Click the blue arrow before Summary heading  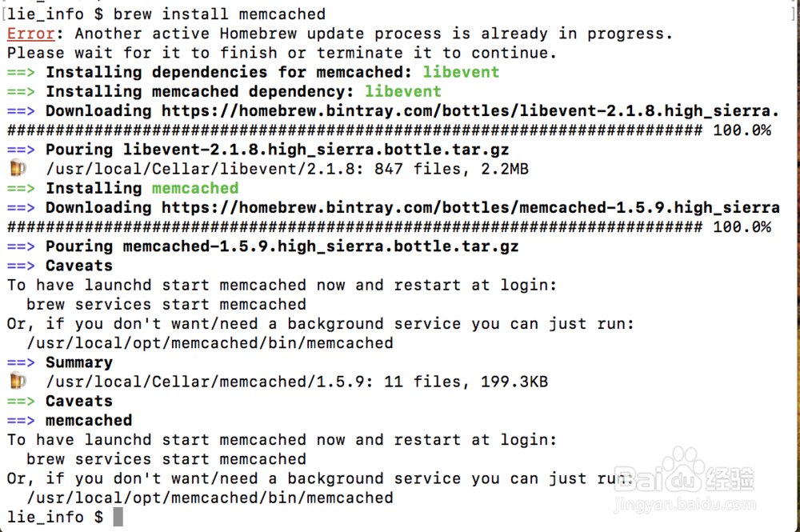21,362
